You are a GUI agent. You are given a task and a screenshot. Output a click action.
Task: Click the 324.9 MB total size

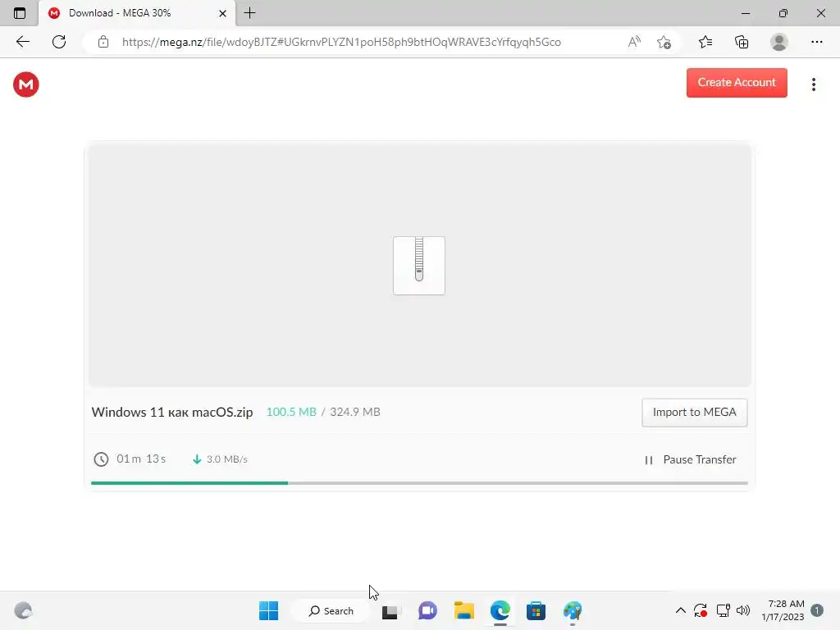pos(354,412)
